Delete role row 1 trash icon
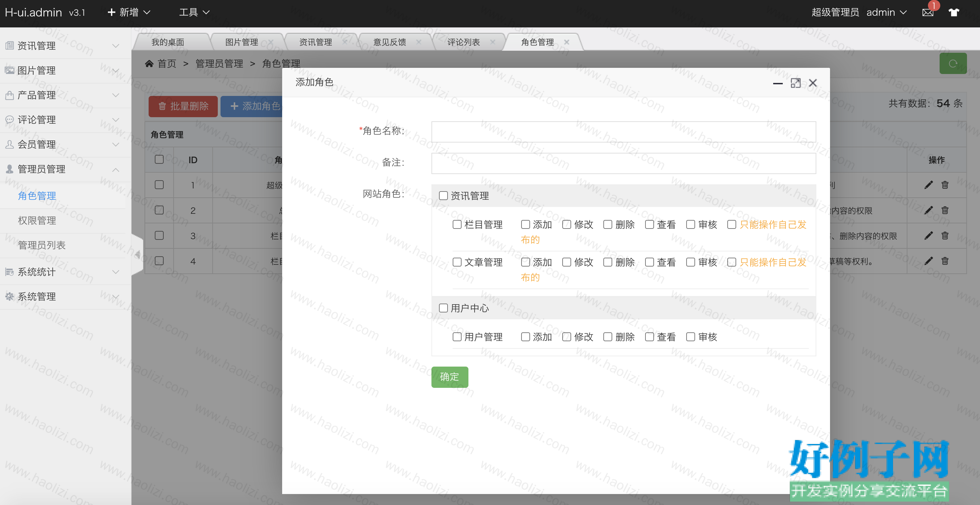 click(945, 185)
